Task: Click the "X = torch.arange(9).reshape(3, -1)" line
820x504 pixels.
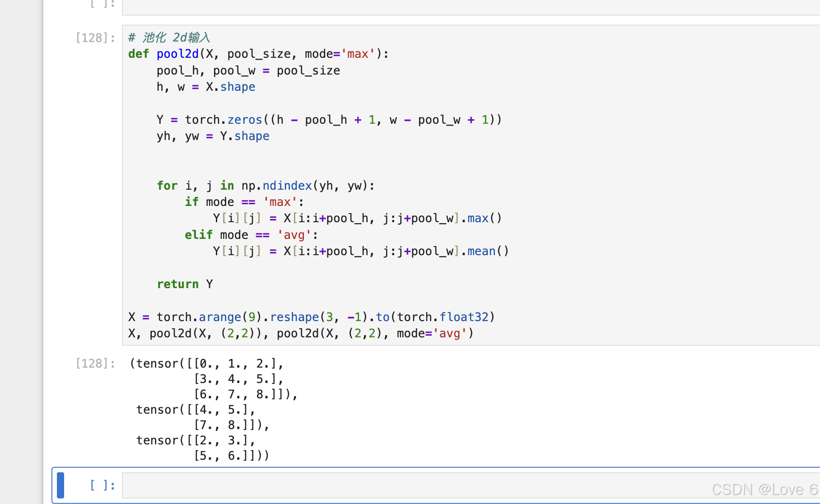Action: click(x=312, y=317)
